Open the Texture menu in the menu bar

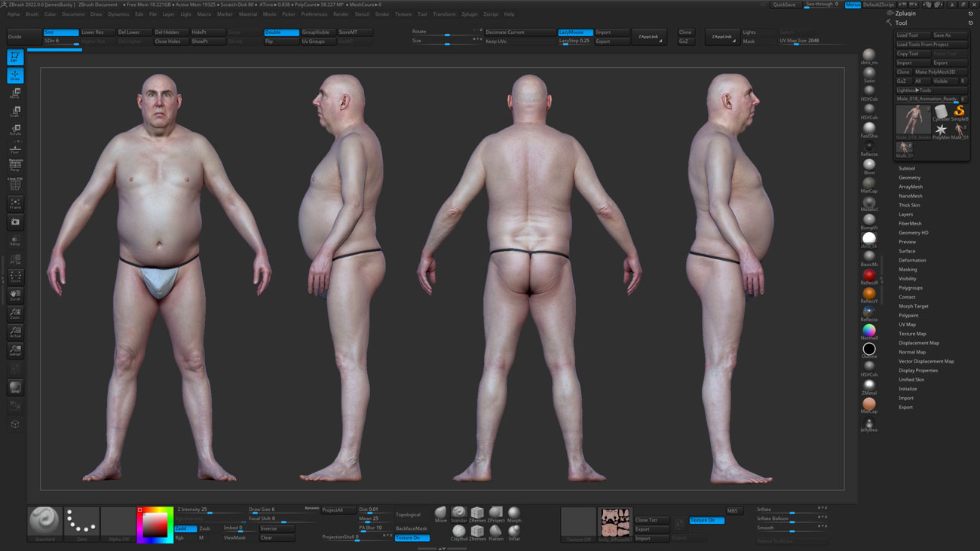click(x=403, y=14)
